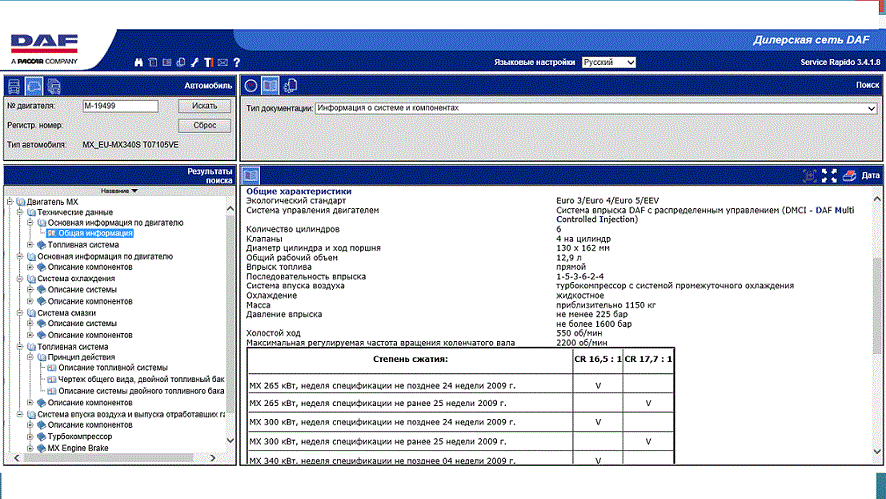Open the Тип документации dropdown
Screen dimensions: 886x499
(x=596, y=108)
